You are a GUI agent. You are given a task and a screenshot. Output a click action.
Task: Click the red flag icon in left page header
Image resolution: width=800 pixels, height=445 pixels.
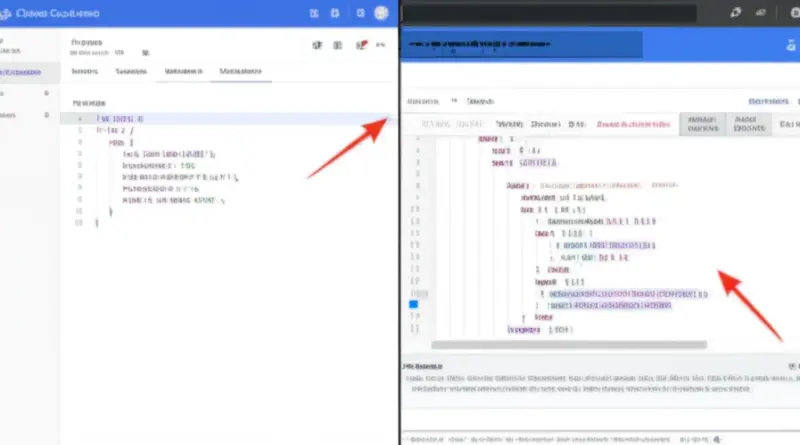click(361, 45)
